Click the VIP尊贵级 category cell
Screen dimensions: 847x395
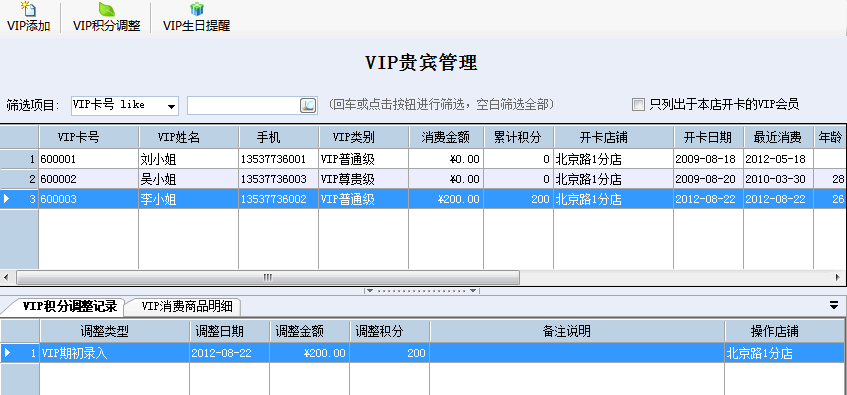[x=363, y=179]
